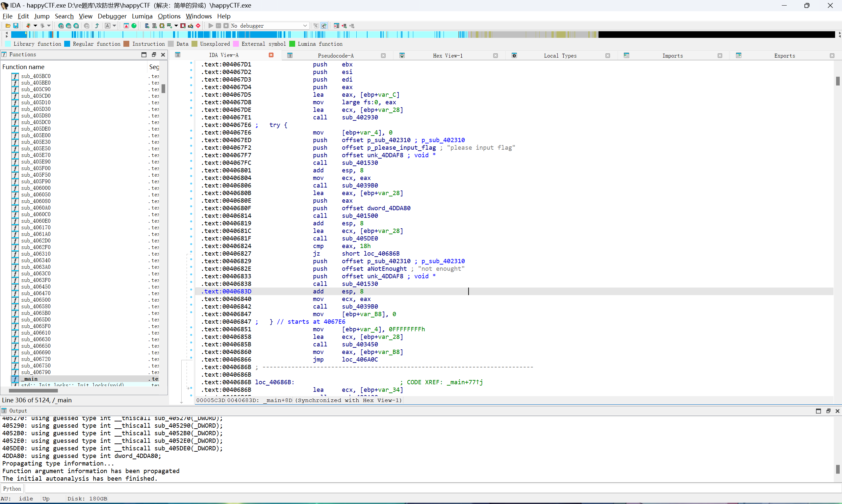Click the start process play button
The width and height of the screenshot is (842, 504).
(211, 26)
